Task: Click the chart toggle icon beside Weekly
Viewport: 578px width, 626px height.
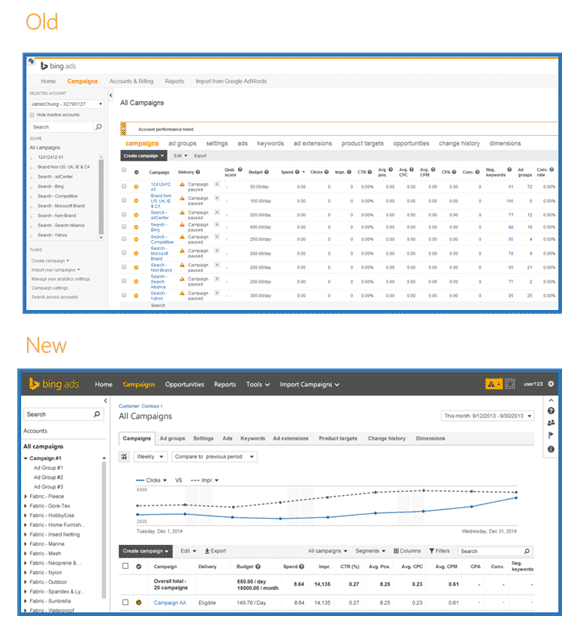Action: pos(124,456)
